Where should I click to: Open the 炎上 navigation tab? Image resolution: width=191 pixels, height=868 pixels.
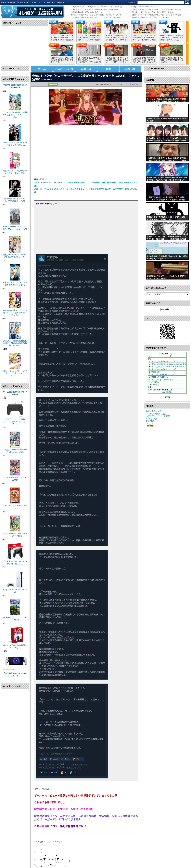click(108, 68)
